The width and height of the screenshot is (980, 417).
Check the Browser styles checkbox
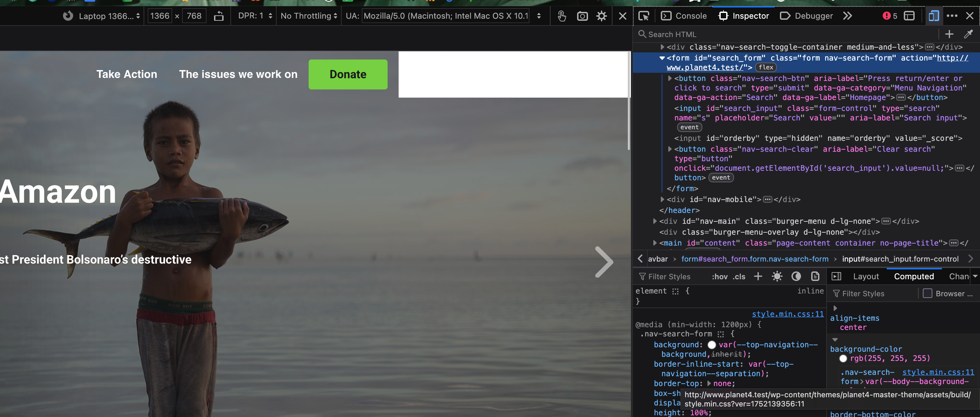pyautogui.click(x=927, y=294)
